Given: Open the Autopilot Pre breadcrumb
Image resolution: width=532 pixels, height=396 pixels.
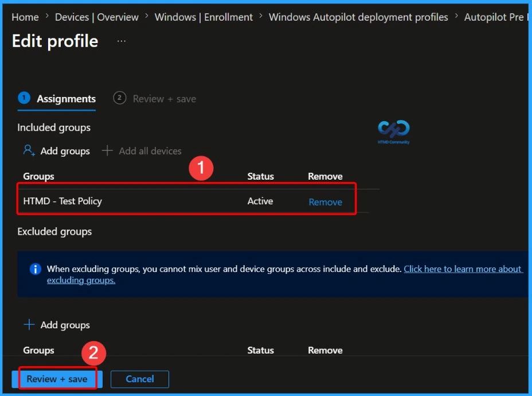Looking at the screenshot, I should tap(496, 17).
